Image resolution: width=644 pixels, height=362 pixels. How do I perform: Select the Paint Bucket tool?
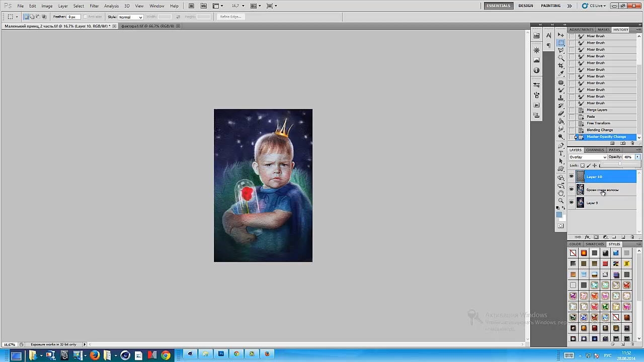click(561, 121)
